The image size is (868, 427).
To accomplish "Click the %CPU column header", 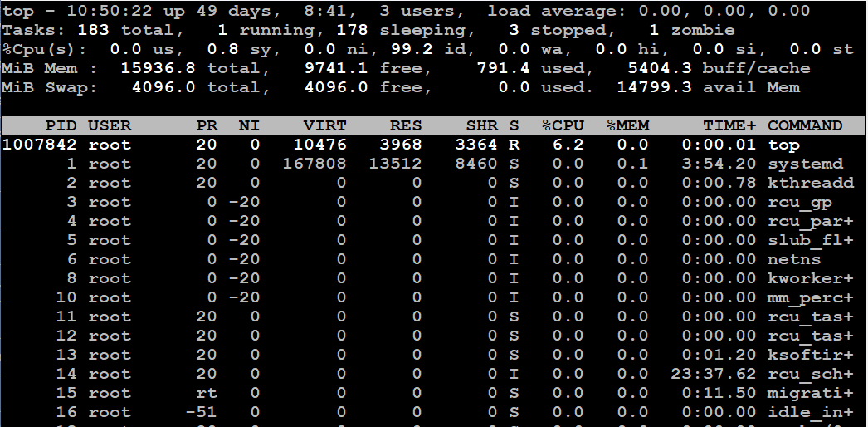I will click(x=563, y=125).
